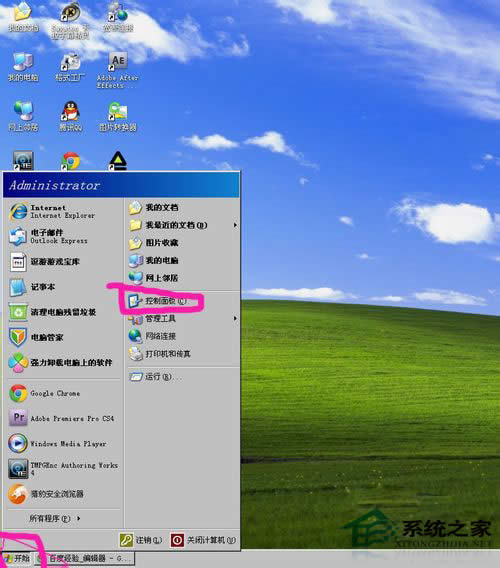Select 格式工厂 desktop shortcut
Screen dimensions: 500x568
(x=71, y=67)
